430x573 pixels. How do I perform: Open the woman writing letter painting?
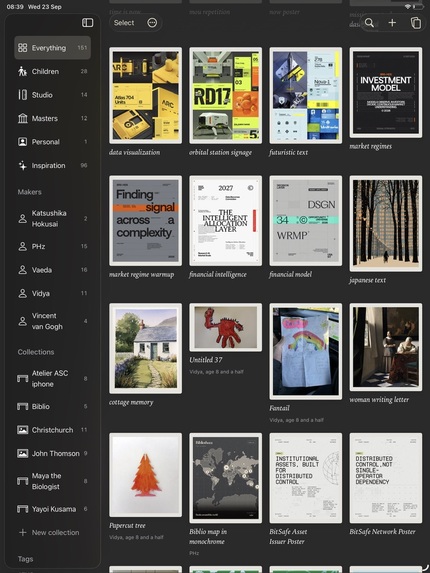tap(386, 347)
